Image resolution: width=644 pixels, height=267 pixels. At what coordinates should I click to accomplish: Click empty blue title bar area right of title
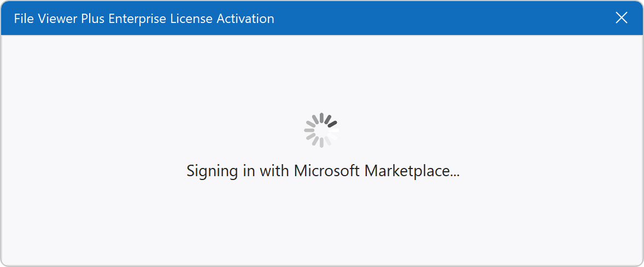click(437, 19)
